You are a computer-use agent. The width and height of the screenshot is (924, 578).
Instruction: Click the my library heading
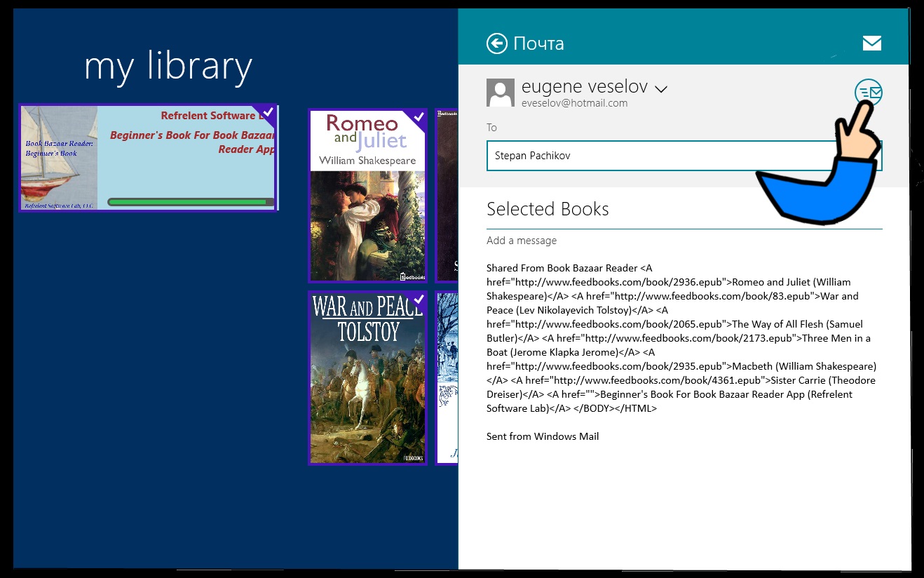[168, 67]
